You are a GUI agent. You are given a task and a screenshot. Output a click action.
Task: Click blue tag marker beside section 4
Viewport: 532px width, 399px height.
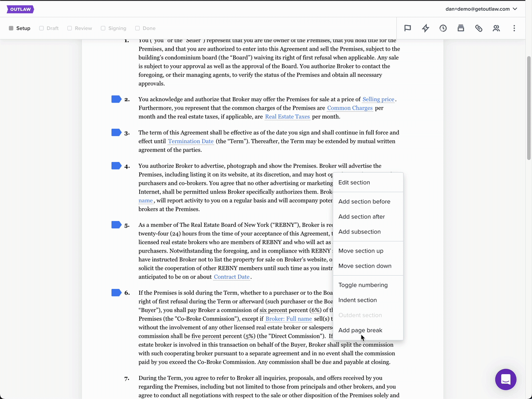click(x=116, y=166)
